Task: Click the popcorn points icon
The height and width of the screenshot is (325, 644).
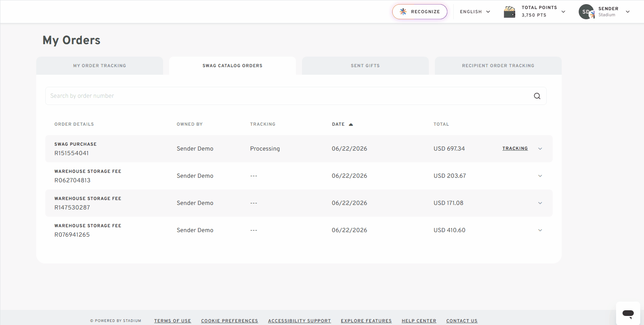Action: (x=509, y=12)
